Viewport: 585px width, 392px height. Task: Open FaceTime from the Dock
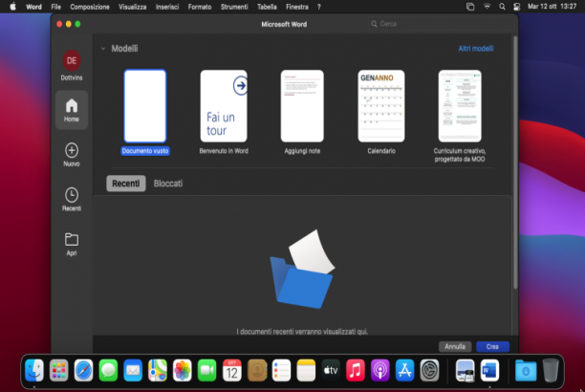pyautogui.click(x=207, y=370)
